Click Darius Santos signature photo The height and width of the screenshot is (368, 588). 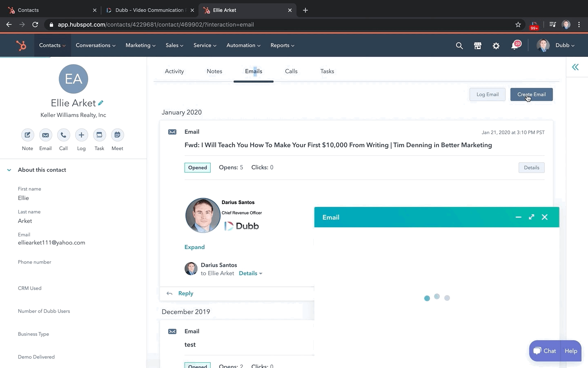point(203,215)
